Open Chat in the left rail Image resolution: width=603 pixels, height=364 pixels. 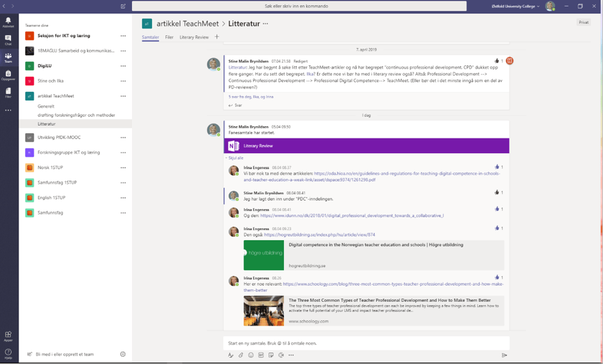point(8,39)
